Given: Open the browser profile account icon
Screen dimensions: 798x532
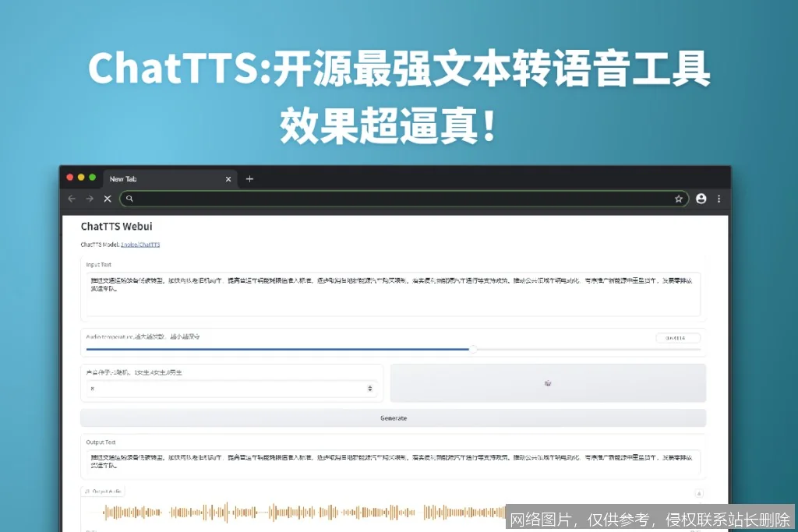Looking at the screenshot, I should coord(701,199).
